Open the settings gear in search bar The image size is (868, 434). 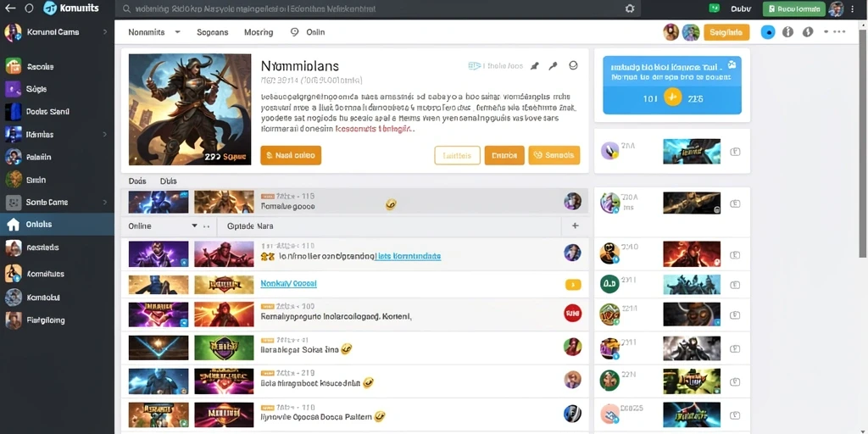pyautogui.click(x=630, y=8)
